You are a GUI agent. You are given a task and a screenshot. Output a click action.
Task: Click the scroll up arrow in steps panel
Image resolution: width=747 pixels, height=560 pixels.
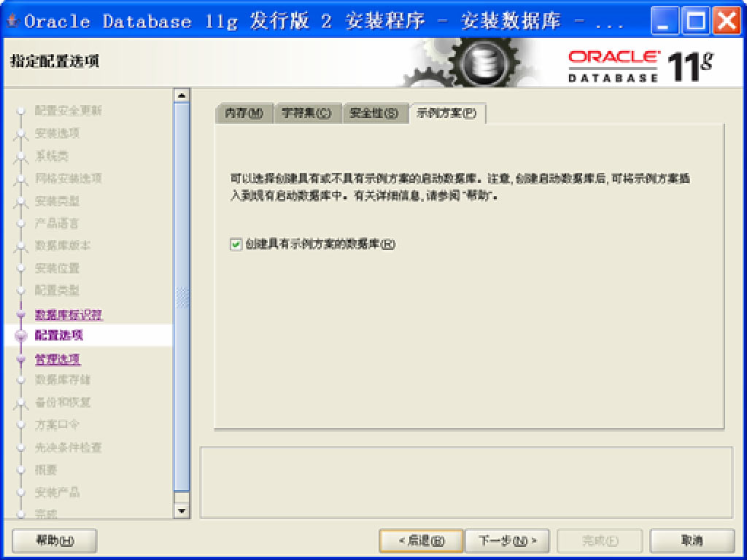tap(182, 96)
